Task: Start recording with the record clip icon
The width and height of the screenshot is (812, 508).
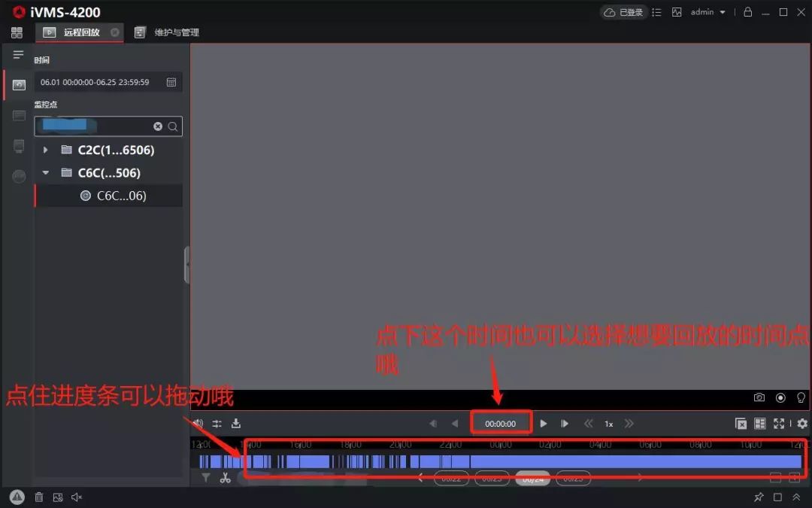Action: [x=780, y=397]
